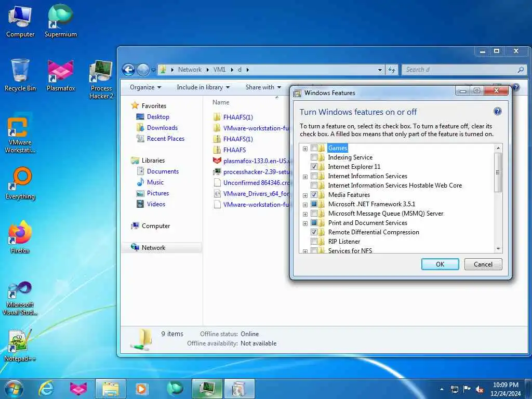Uncheck the Media Features checkbox

(x=314, y=195)
